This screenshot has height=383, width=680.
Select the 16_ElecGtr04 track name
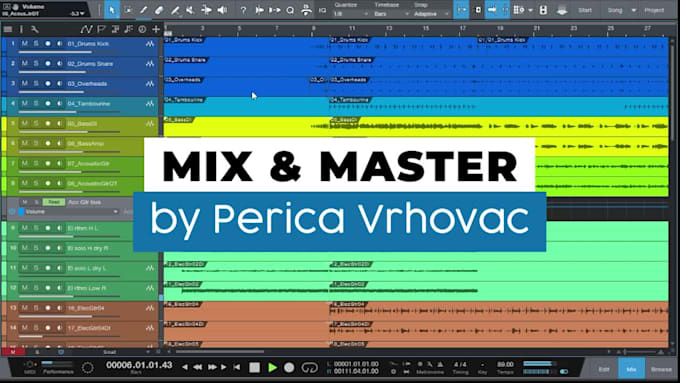point(86,308)
